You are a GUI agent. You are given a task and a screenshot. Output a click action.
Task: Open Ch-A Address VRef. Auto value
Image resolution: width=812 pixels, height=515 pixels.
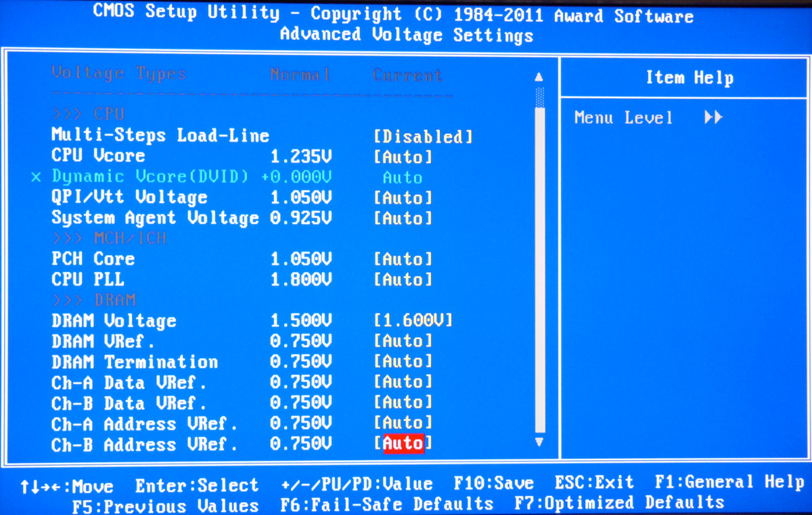click(x=403, y=424)
